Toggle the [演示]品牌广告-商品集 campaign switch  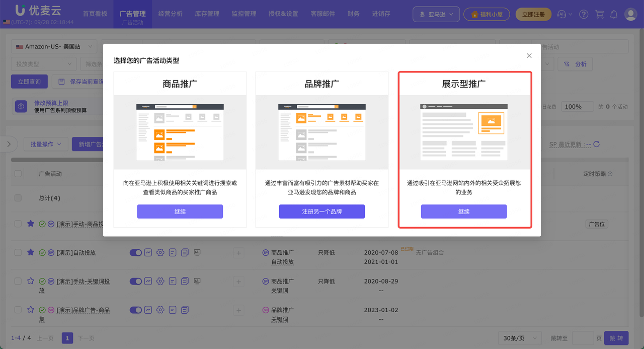click(x=136, y=310)
